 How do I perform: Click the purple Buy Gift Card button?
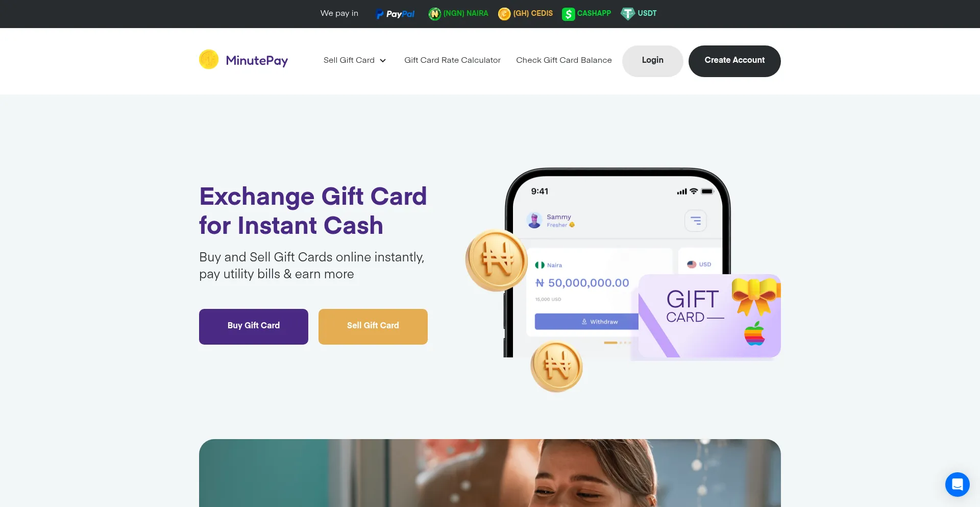pos(254,327)
